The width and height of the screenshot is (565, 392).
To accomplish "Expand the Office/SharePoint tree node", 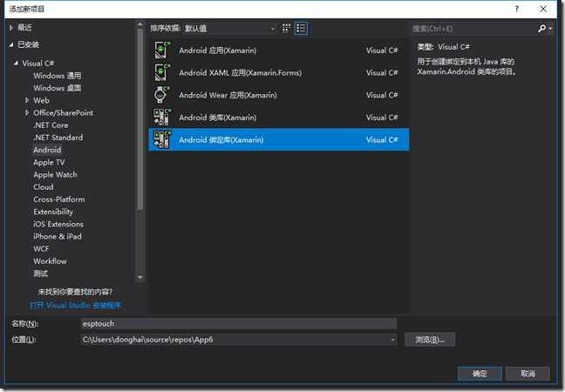I will pos(27,112).
